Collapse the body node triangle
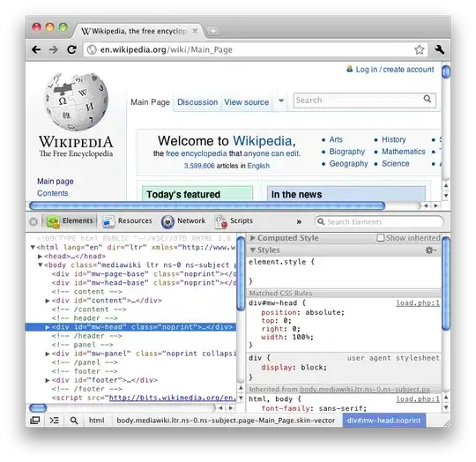 pyautogui.click(x=40, y=265)
